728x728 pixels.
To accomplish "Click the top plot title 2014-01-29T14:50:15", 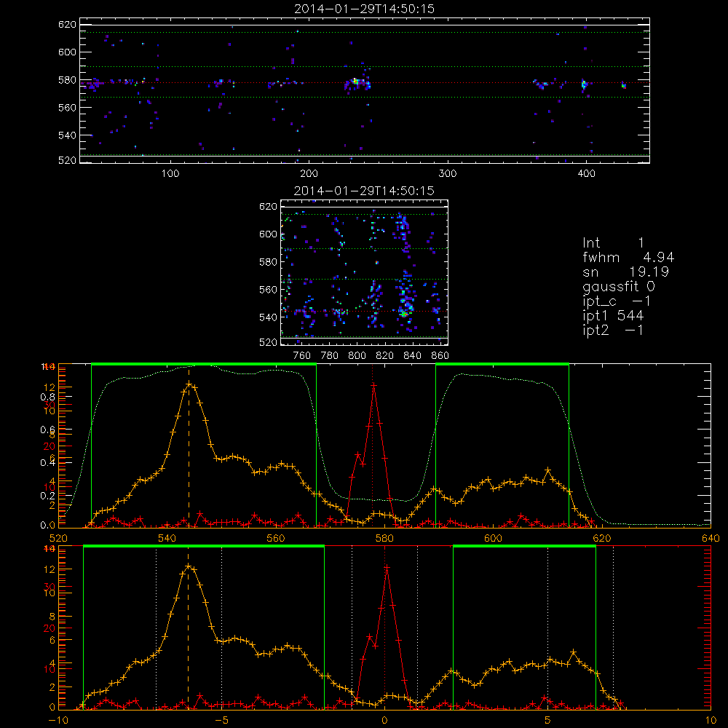I will coord(365,9).
